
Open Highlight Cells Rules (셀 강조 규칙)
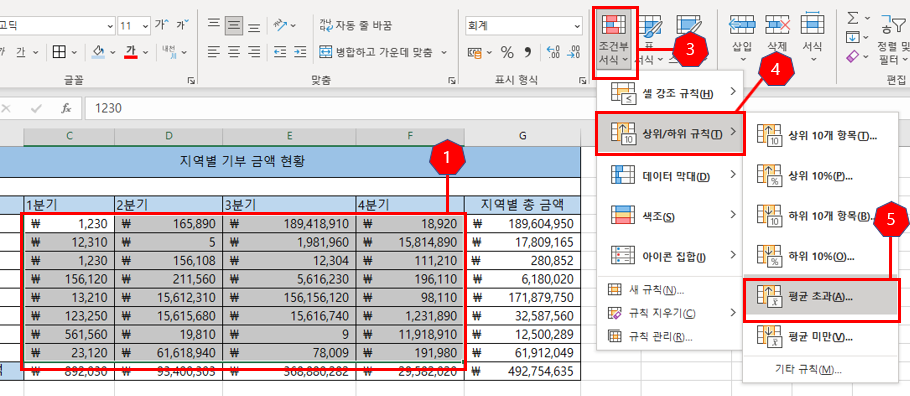[x=670, y=92]
